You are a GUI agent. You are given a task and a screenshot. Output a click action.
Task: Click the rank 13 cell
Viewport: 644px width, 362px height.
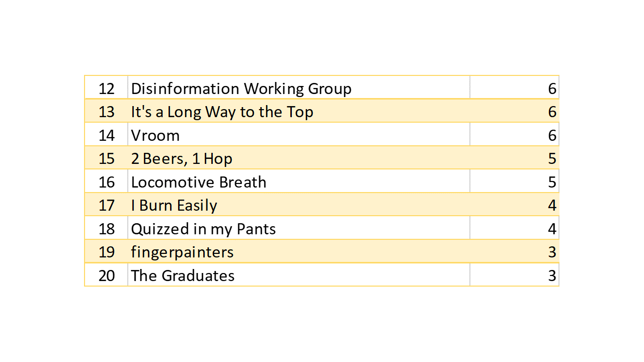pos(107,112)
